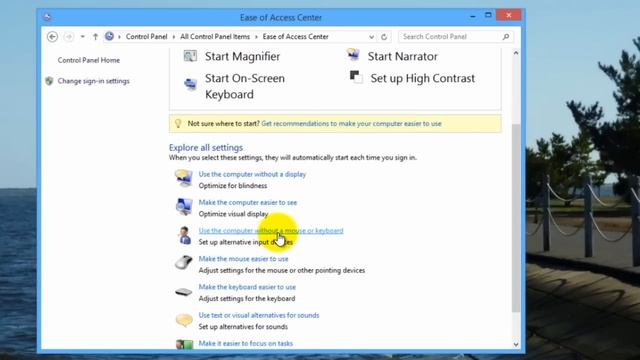Click the Refresh button in the address bar
Image resolution: width=640 pixels, height=360 pixels.
click(x=384, y=37)
